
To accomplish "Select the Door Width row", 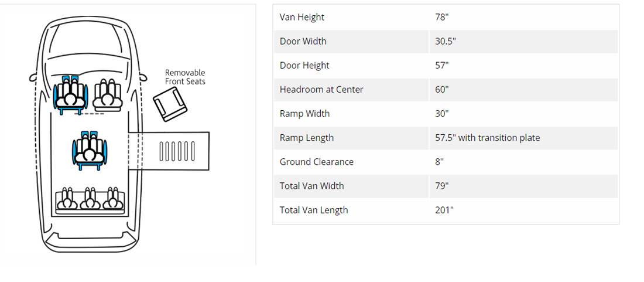I will click(x=446, y=42).
